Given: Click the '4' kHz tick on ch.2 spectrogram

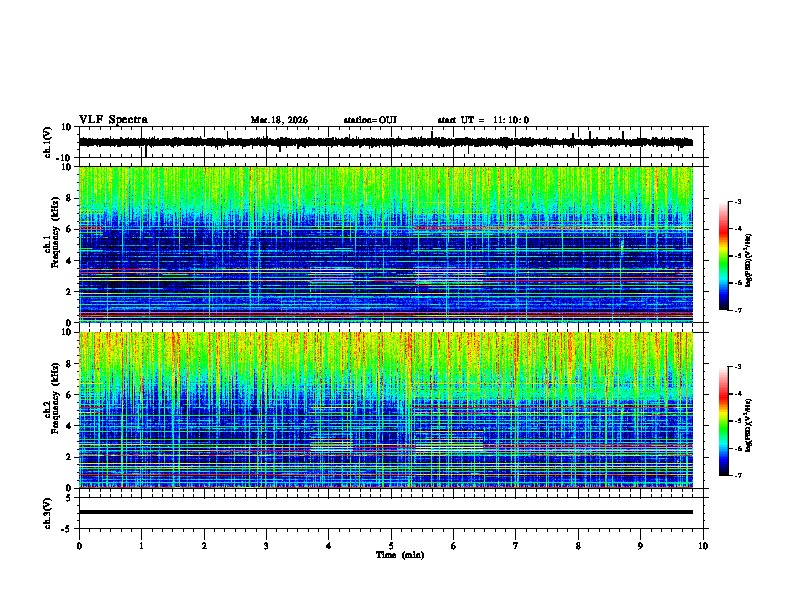Looking at the screenshot, I should [x=69, y=426].
